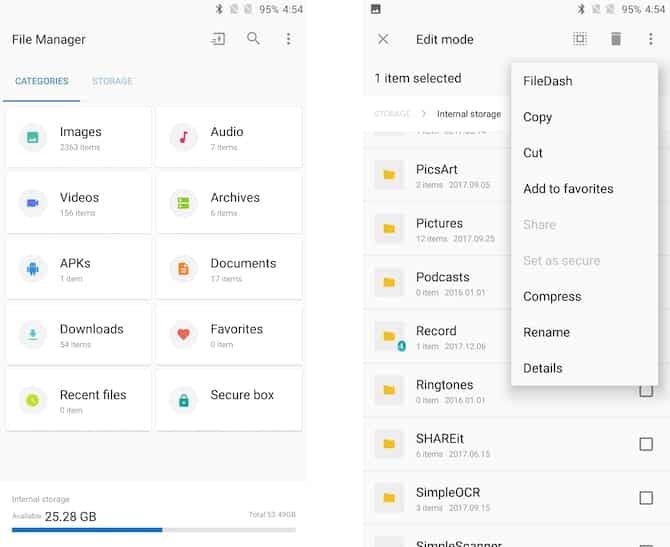Tap the greyed Set as secure entry
Screen dimensions: 670x547
click(x=561, y=261)
